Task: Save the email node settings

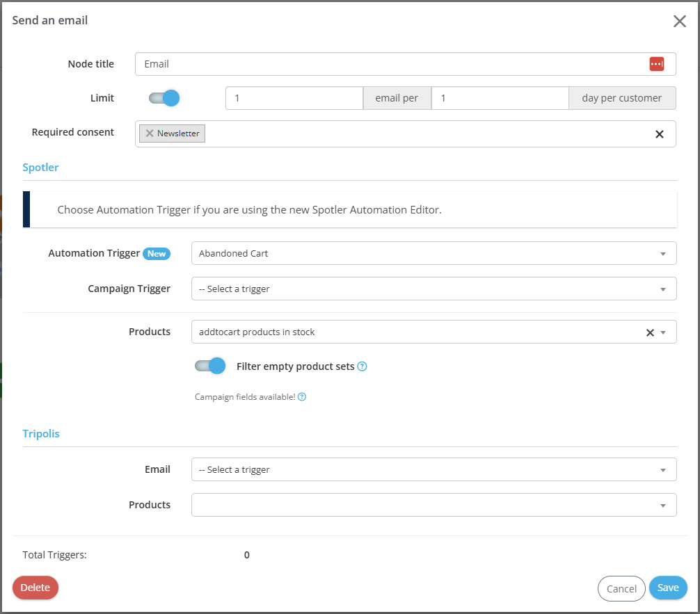Action: [x=667, y=588]
